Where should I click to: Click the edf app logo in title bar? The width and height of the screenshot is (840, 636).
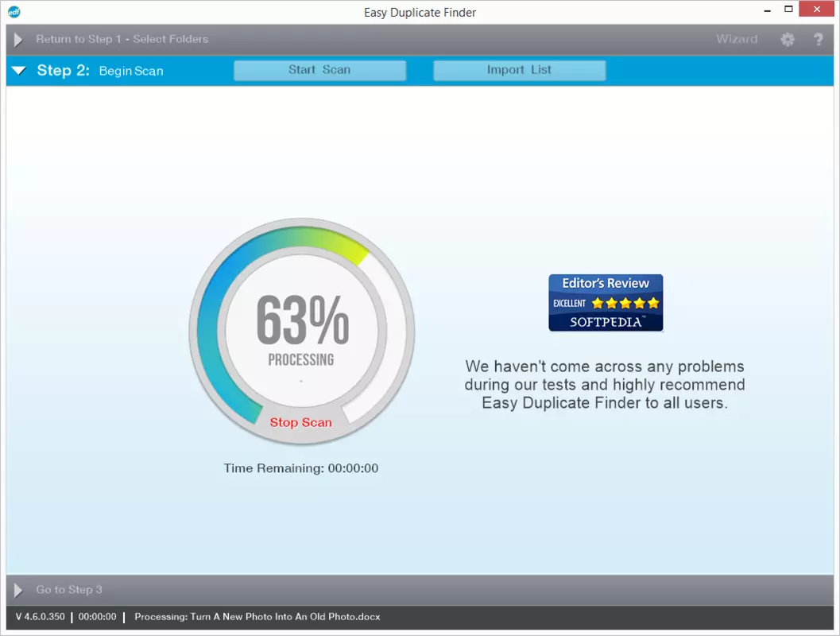point(14,12)
